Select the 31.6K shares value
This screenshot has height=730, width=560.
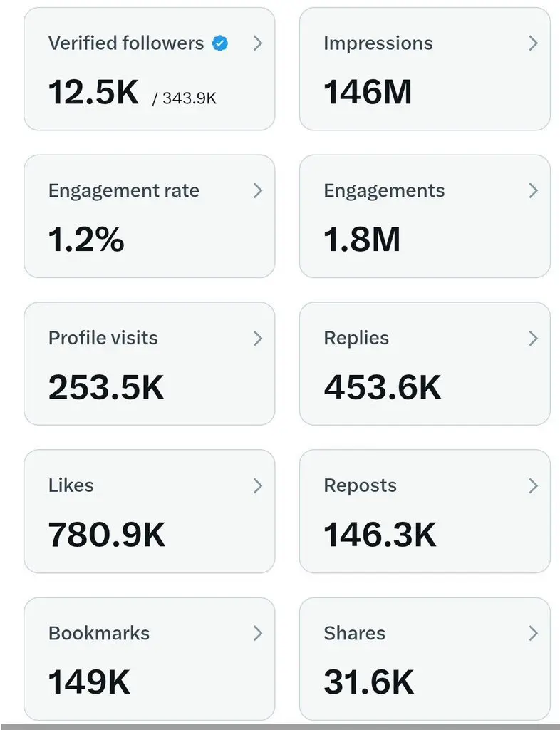369,682
